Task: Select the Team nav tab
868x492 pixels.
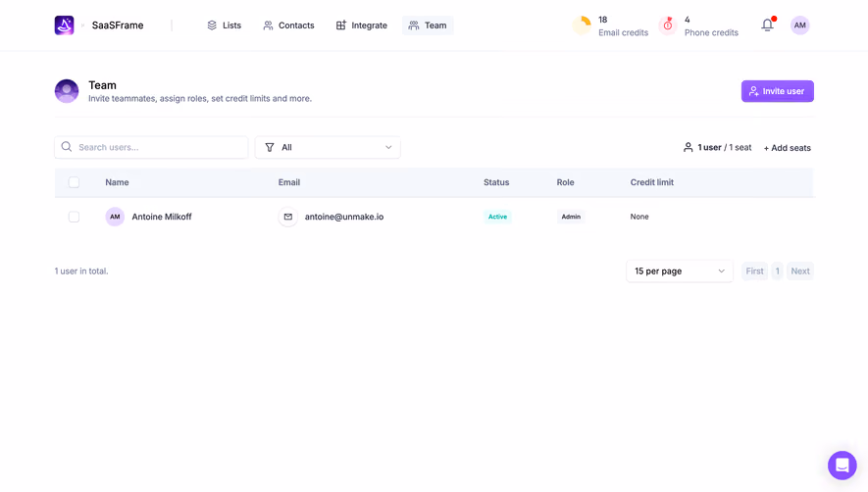Action: click(428, 25)
